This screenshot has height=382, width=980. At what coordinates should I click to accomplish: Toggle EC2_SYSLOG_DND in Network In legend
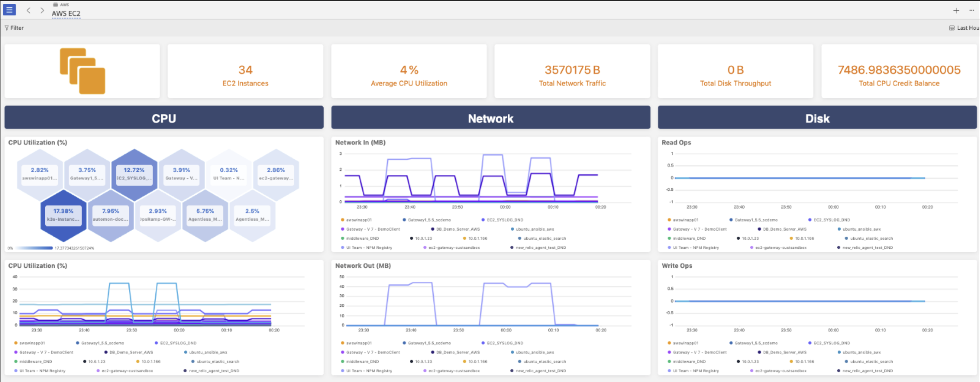[x=502, y=220]
